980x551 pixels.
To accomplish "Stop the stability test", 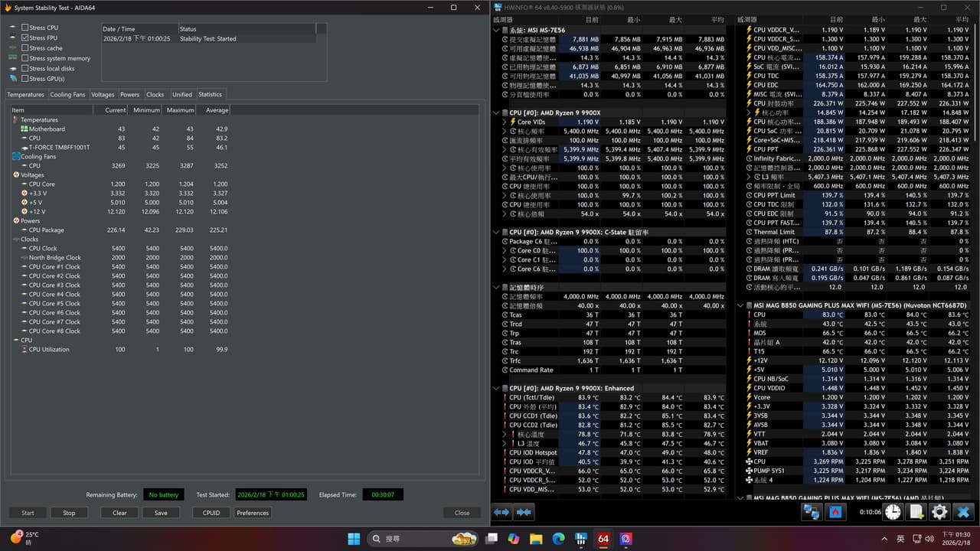I will [x=69, y=513].
